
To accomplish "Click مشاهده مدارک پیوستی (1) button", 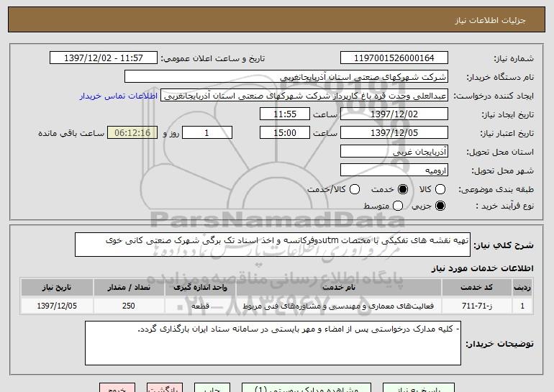I will click(x=306, y=388).
